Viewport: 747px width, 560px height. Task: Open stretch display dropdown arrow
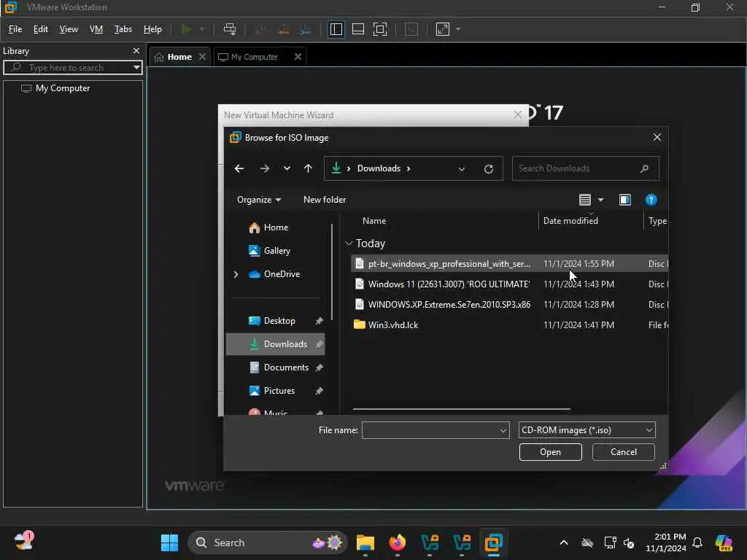click(458, 29)
